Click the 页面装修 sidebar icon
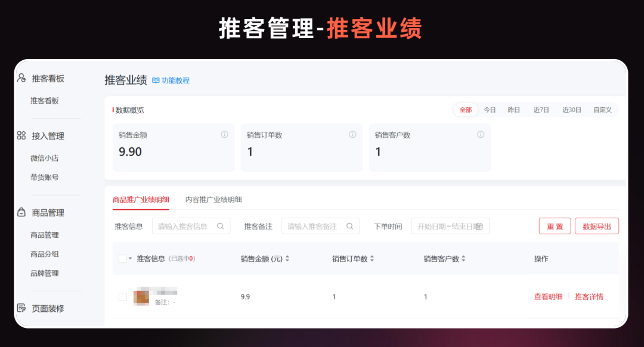 [x=20, y=308]
